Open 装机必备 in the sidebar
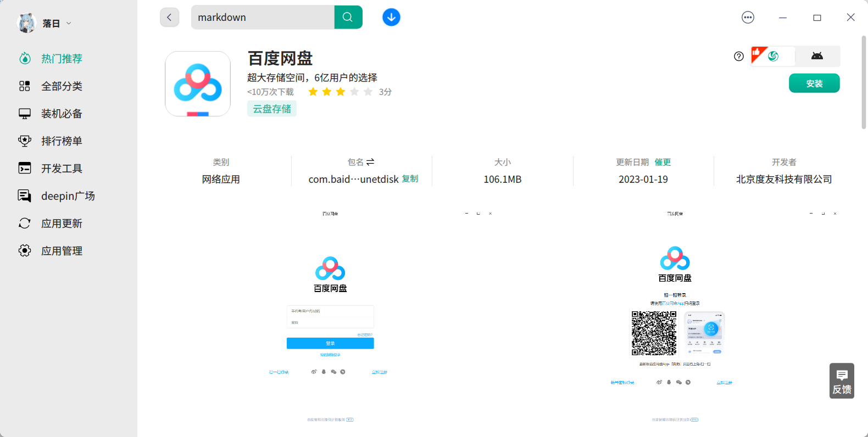 click(x=62, y=114)
